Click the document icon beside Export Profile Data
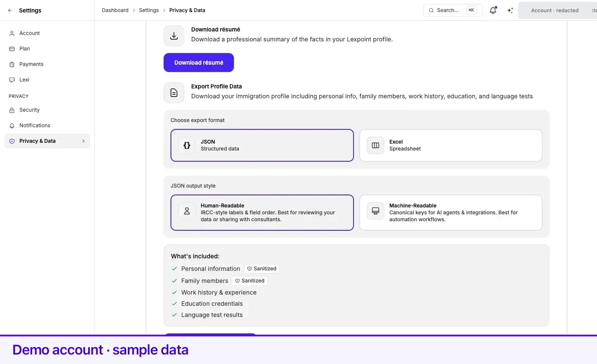 click(x=174, y=93)
